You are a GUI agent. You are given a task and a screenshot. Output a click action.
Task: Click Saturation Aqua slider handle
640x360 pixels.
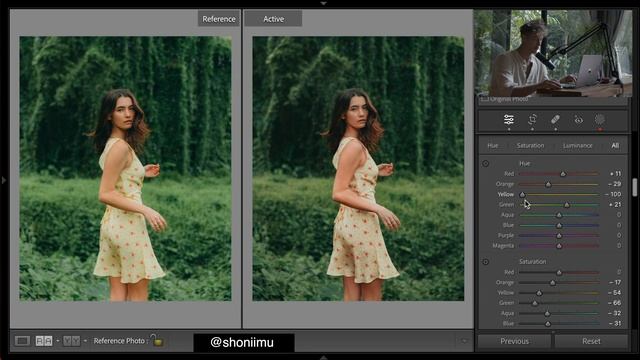click(x=547, y=313)
